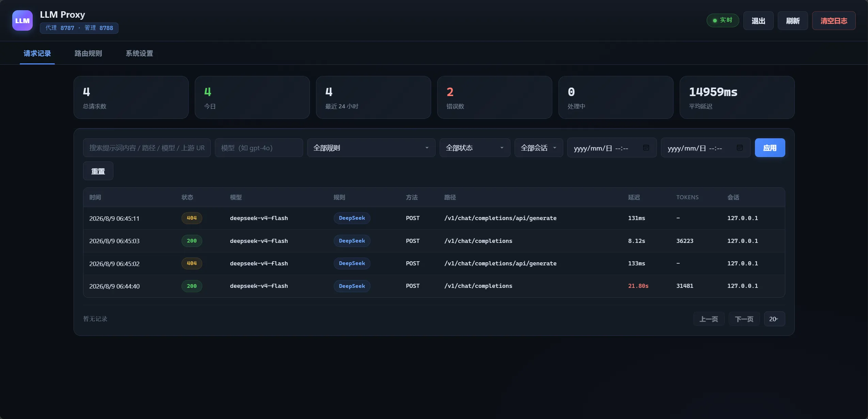868x419 pixels.
Task: Click DeepSeek rule tag in 06:45:11 row
Action: 352,218
